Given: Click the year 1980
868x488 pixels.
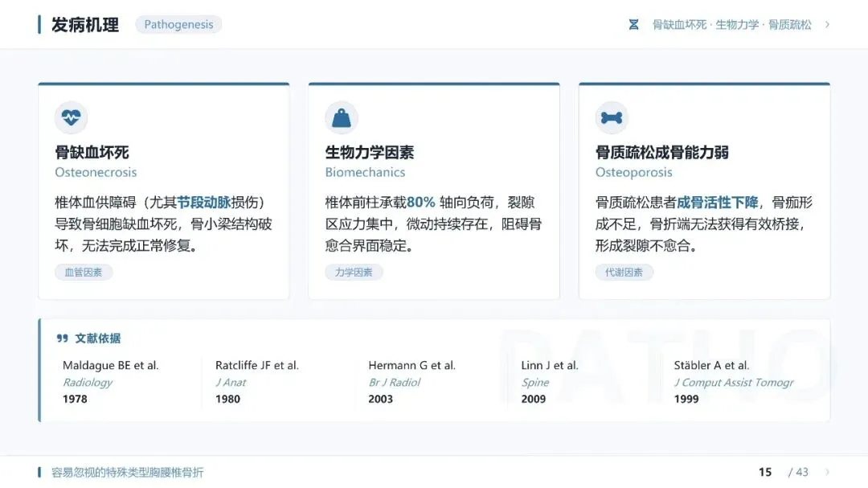Looking at the screenshot, I should 227,399.
